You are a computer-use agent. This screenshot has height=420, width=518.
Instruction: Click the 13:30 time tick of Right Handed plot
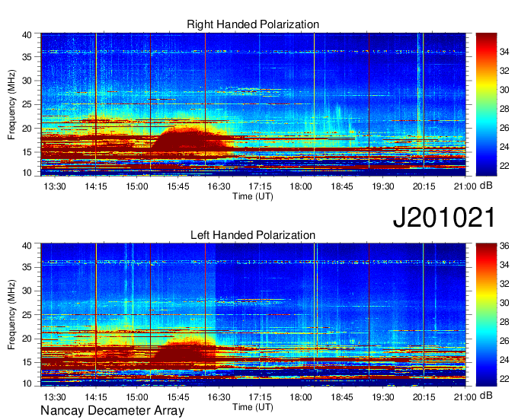click(x=55, y=186)
